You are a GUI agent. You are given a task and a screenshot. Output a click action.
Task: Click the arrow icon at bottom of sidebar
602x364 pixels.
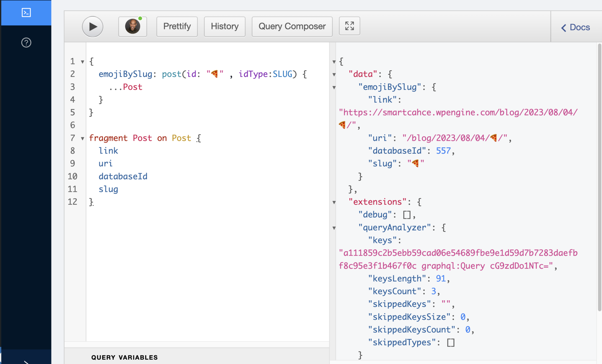coord(26,362)
